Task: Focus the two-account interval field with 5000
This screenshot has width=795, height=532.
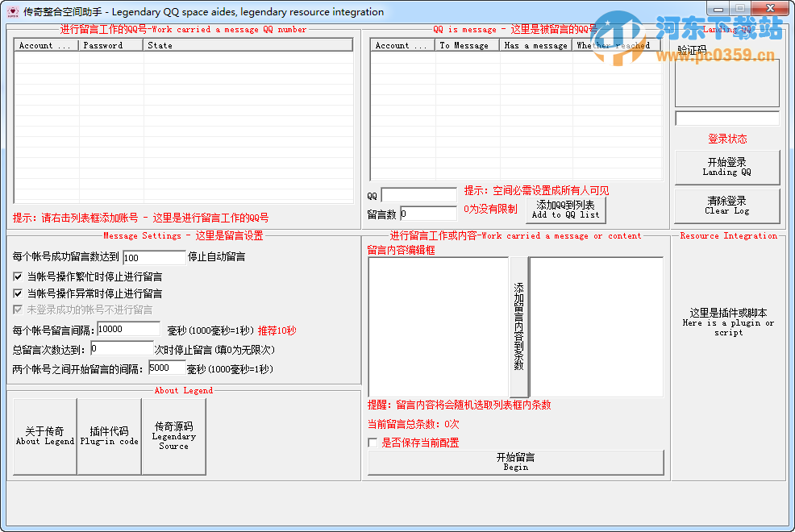Action: point(168,368)
